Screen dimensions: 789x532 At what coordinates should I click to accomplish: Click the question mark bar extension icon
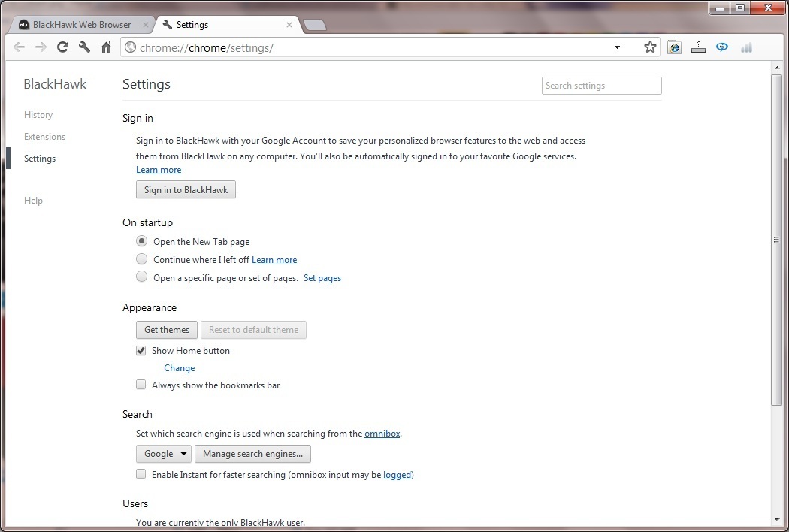698,47
